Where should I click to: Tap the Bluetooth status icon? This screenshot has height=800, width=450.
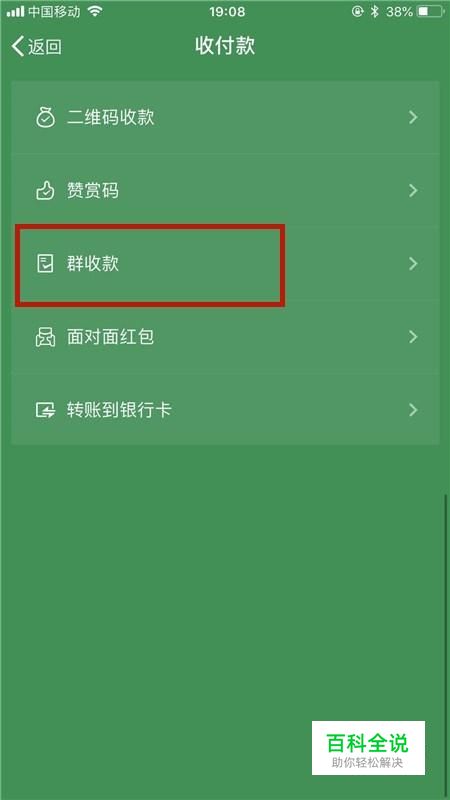pos(375,12)
